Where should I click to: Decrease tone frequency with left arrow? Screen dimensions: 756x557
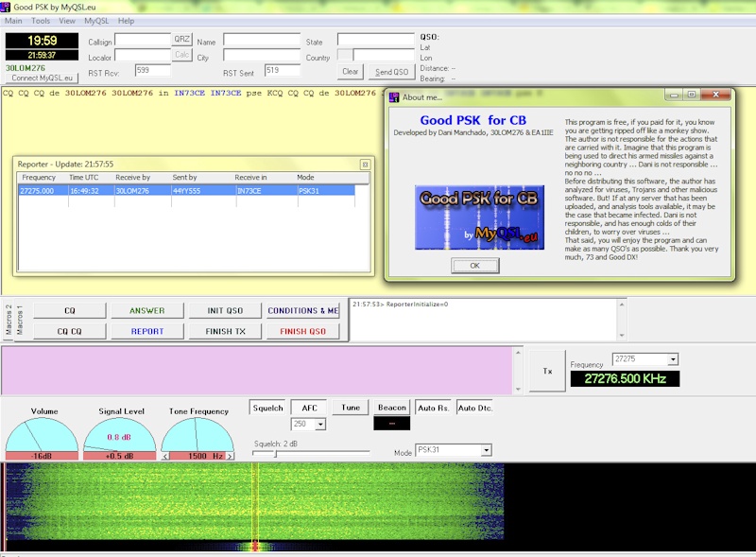coord(165,456)
